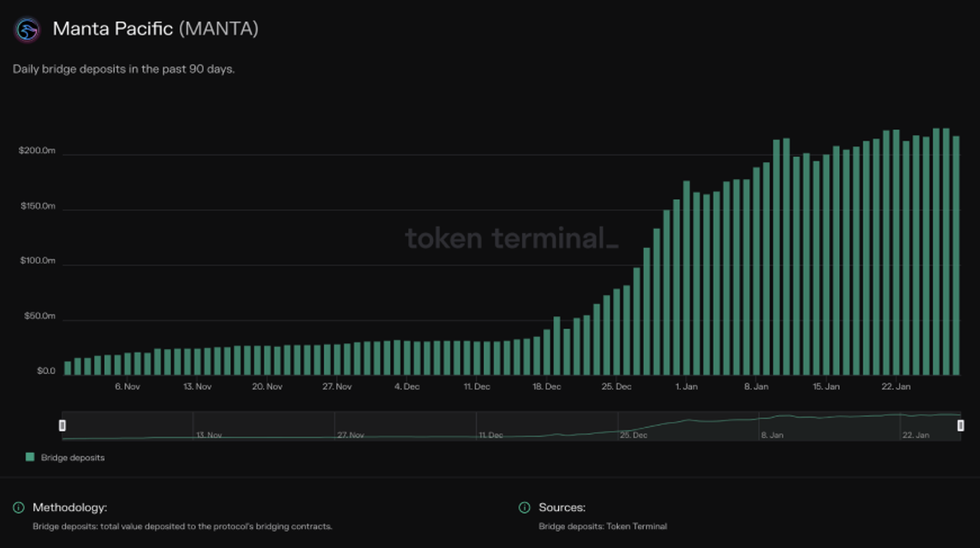The width and height of the screenshot is (980, 548).
Task: Click the Methodology info icon
Action: [18, 507]
